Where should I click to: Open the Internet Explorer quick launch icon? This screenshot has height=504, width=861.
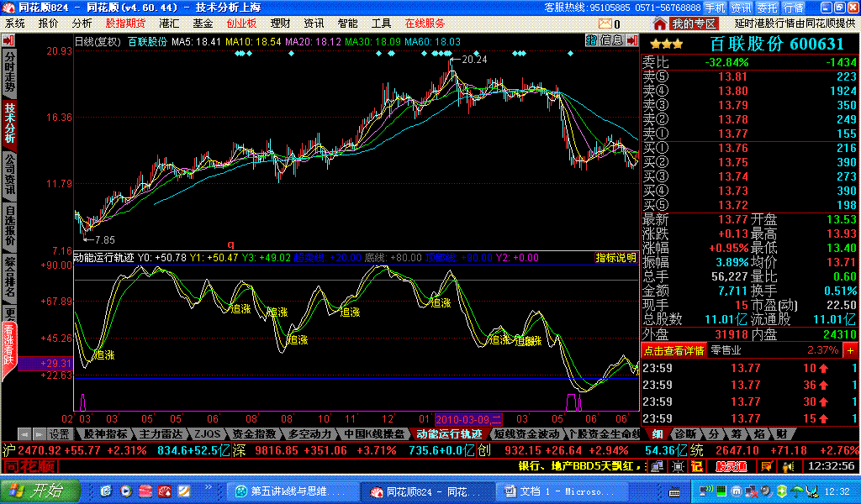tap(107, 491)
